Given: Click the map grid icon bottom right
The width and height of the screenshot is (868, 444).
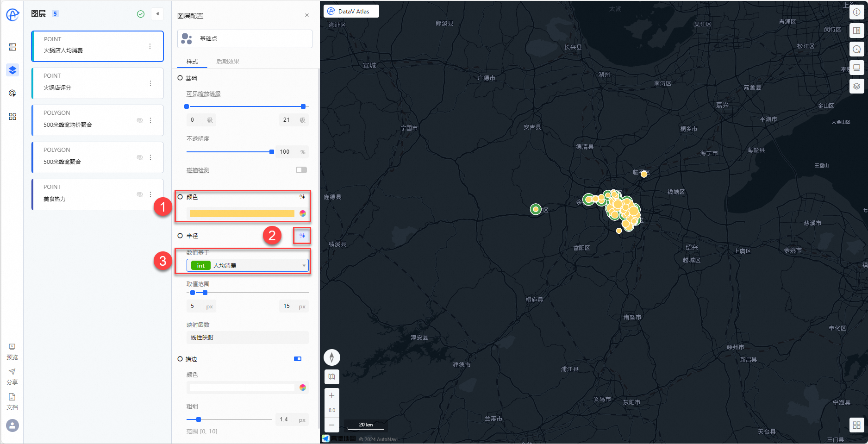Looking at the screenshot, I should pyautogui.click(x=857, y=425).
